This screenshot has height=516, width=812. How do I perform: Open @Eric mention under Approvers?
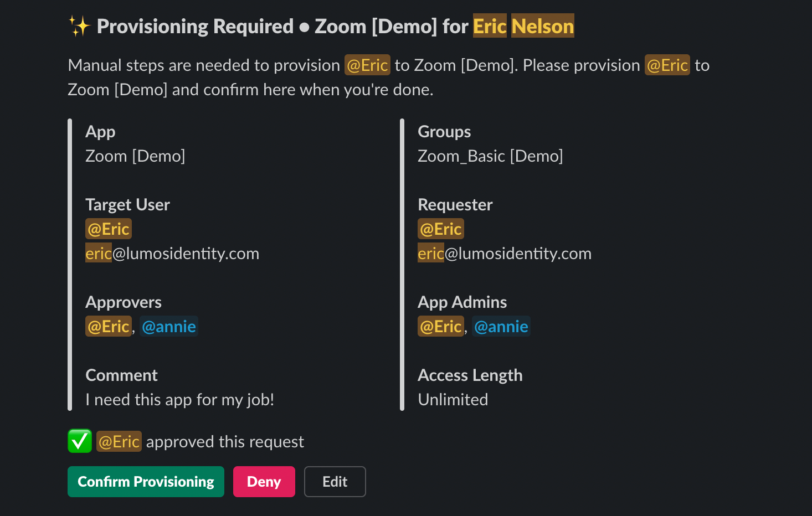pyautogui.click(x=109, y=326)
